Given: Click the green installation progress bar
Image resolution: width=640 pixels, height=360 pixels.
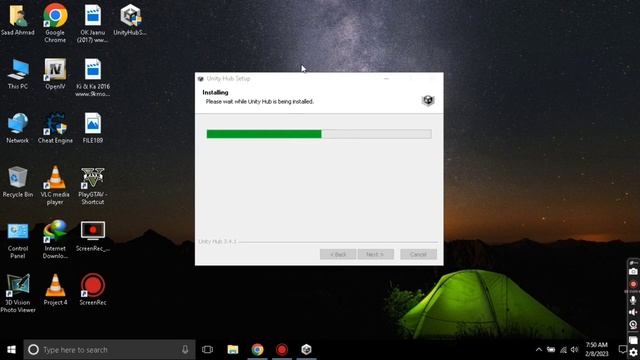Looking at the screenshot, I should point(319,134).
